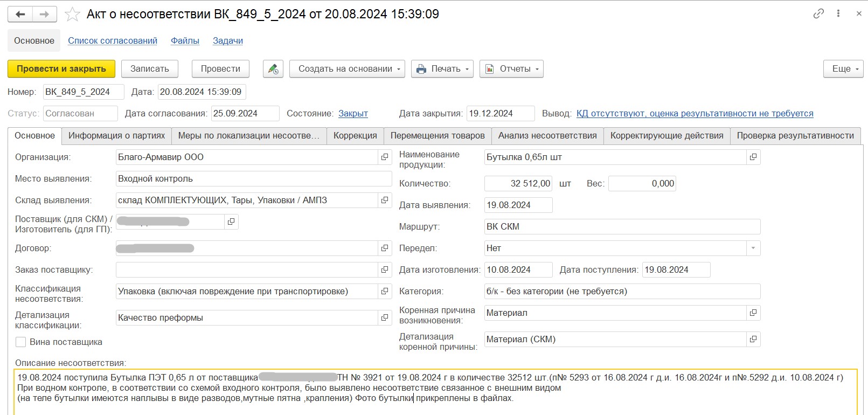Click the back navigation arrow
868x415 pixels.
coord(20,14)
